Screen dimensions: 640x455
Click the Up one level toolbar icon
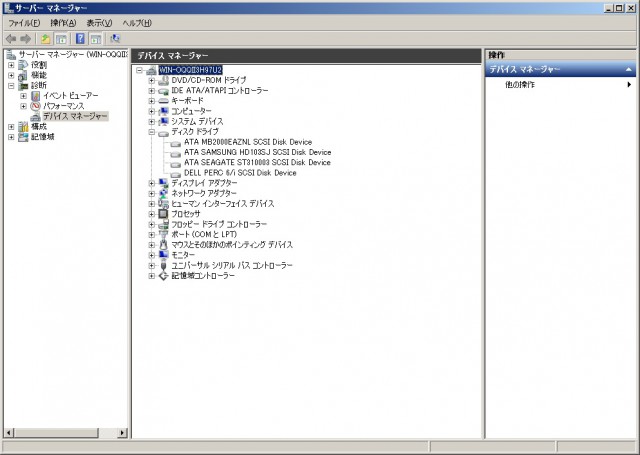pos(46,38)
